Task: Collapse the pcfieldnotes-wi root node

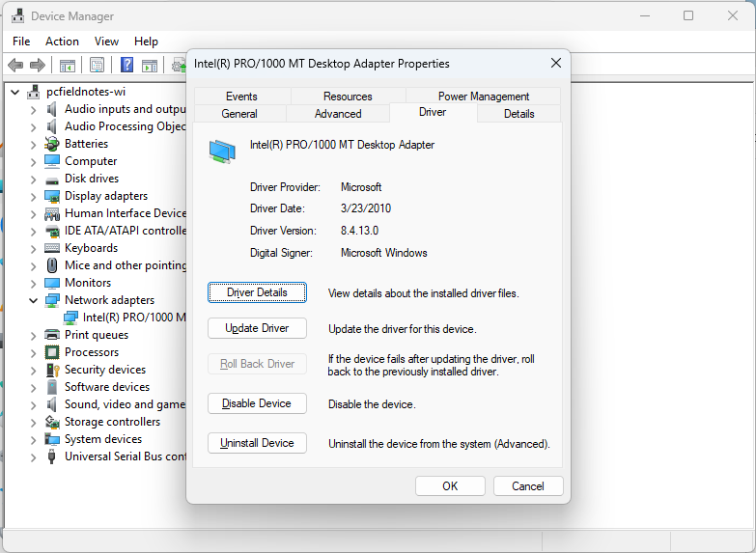Action: 14,92
